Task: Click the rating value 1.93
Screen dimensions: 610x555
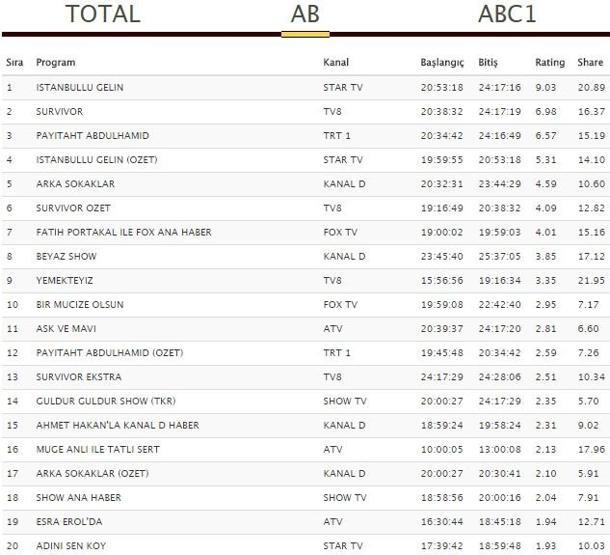Action: coord(545,546)
